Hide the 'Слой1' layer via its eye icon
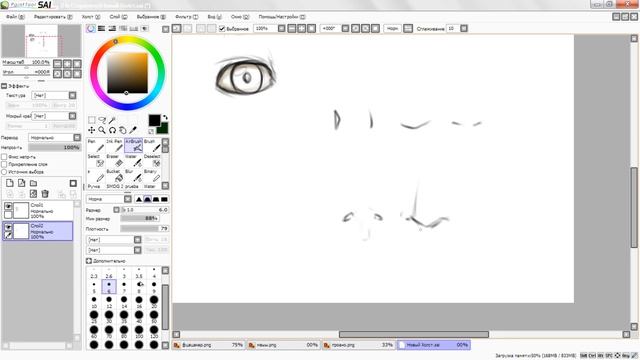 pos(8,206)
